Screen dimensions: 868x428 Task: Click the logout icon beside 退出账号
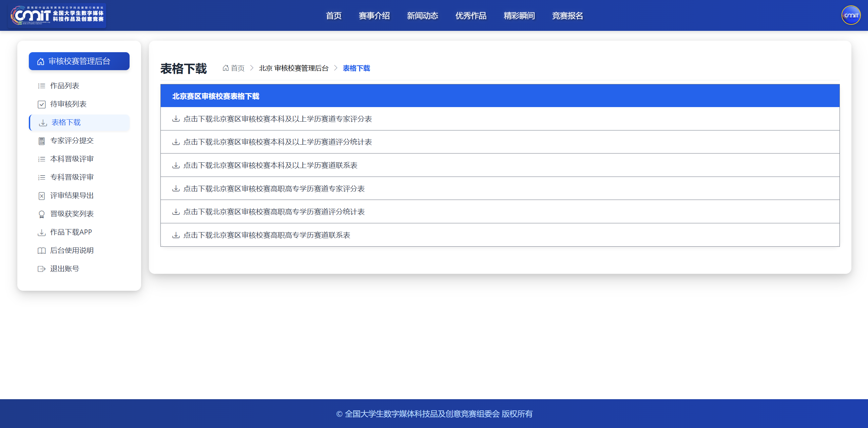click(x=41, y=269)
